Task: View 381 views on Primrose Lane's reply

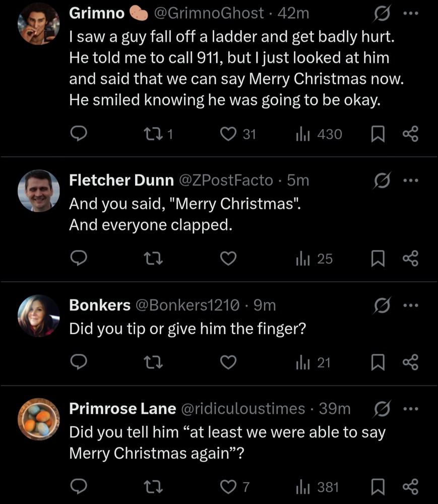Action: (x=318, y=487)
